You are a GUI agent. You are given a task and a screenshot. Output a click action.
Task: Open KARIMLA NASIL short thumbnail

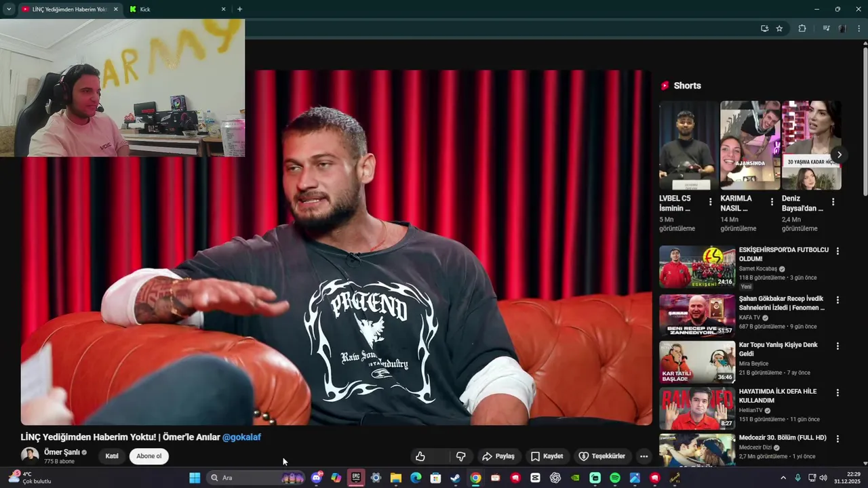click(750, 146)
